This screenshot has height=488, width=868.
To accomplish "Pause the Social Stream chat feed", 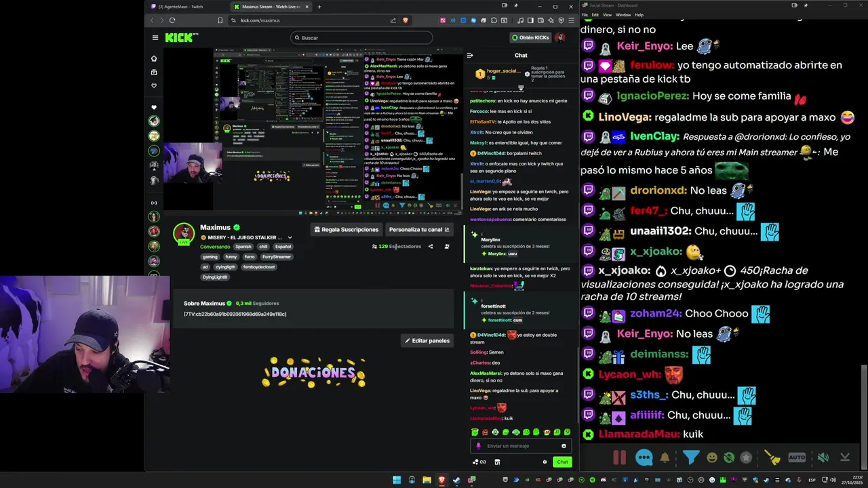I will (x=620, y=457).
